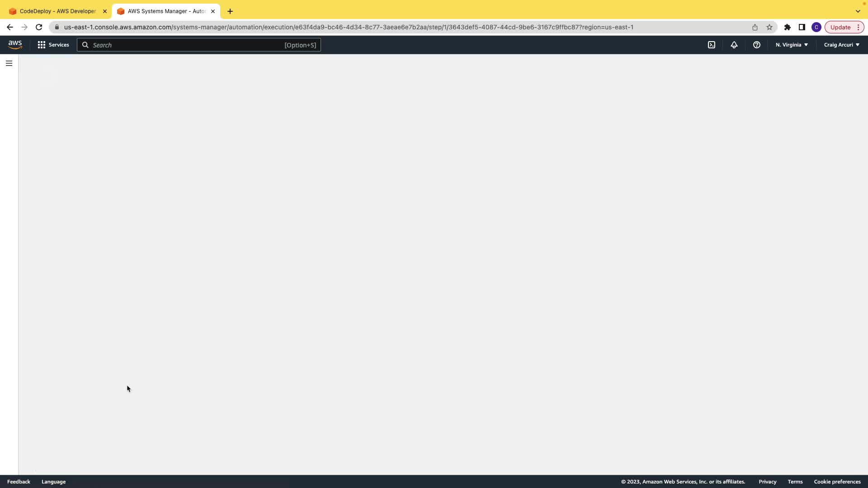Expand the tab search chevron

tap(858, 11)
